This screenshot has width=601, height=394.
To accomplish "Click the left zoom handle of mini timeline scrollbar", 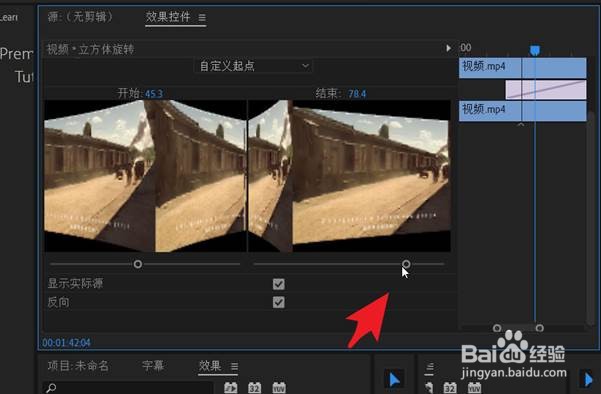I will tap(497, 328).
